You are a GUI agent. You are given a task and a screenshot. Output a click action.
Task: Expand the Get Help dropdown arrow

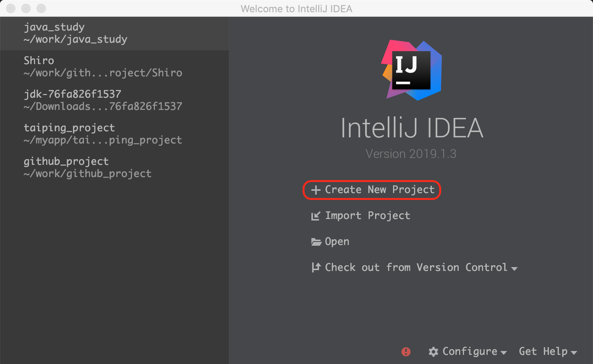(574, 353)
